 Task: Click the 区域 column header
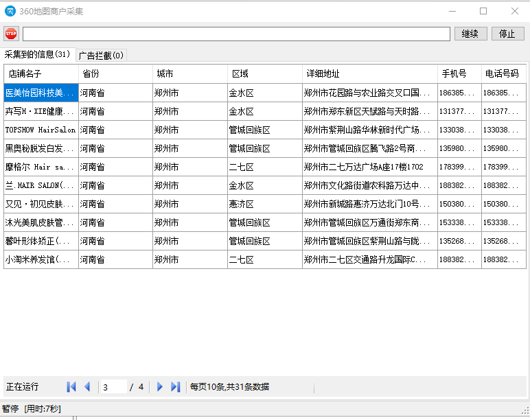pos(265,73)
